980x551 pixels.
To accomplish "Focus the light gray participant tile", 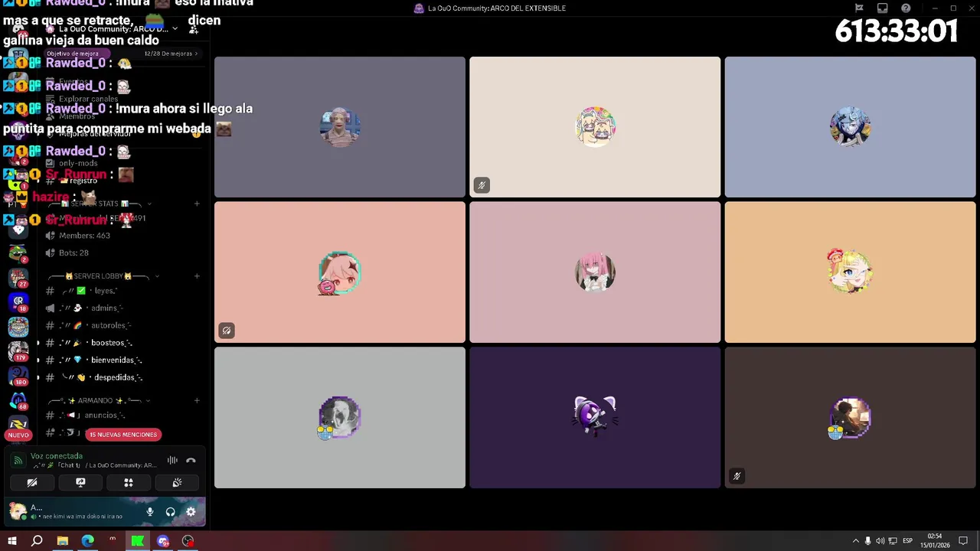I will pyautogui.click(x=340, y=418).
